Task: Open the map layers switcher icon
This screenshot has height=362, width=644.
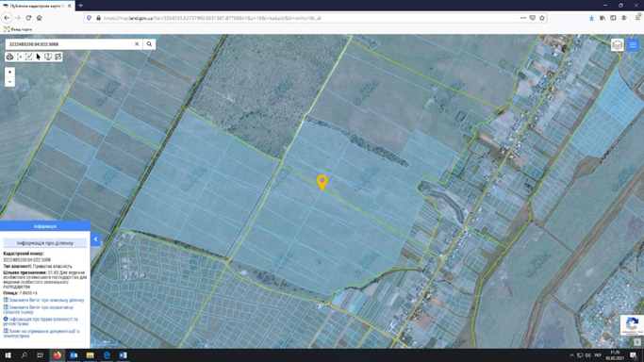Action: [x=618, y=44]
